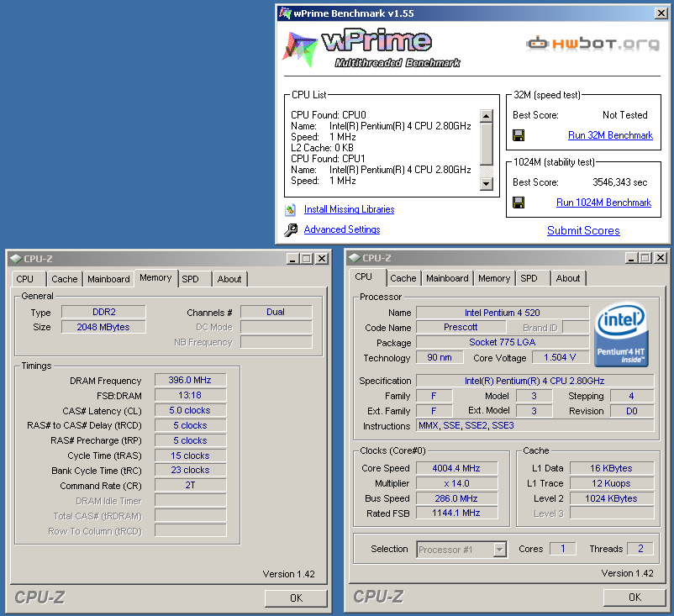
Task: Click the 1024M benchmark floppy save icon
Action: (519, 203)
